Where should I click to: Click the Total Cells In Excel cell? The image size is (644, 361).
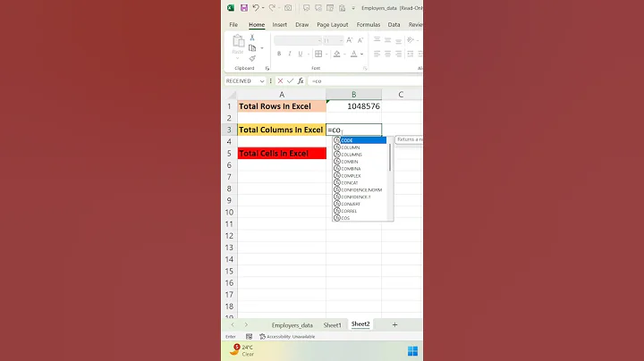(282, 154)
